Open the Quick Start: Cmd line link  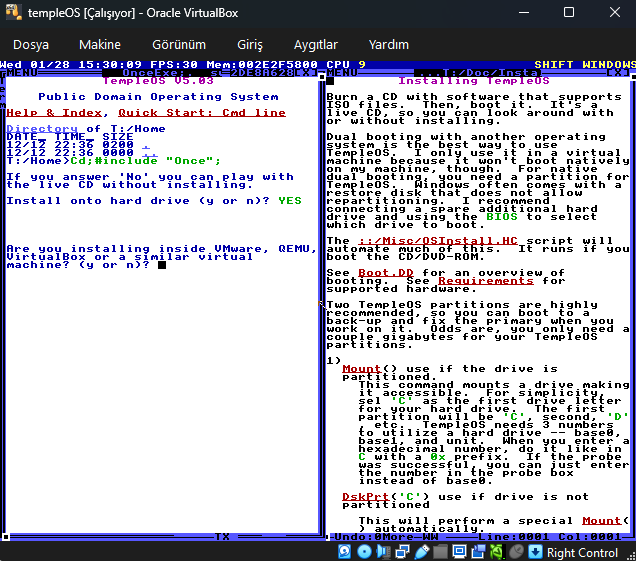click(202, 113)
